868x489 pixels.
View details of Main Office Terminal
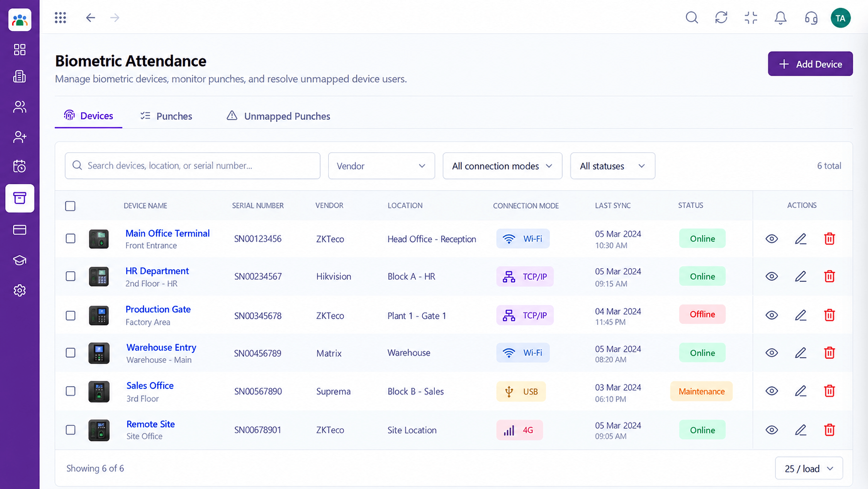click(x=772, y=239)
